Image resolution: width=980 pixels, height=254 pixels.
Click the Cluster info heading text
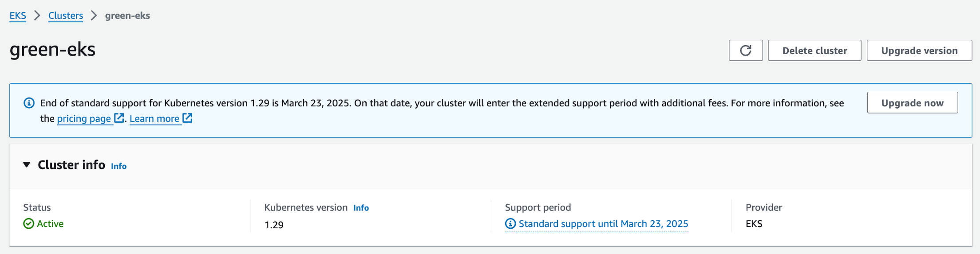[x=71, y=165]
